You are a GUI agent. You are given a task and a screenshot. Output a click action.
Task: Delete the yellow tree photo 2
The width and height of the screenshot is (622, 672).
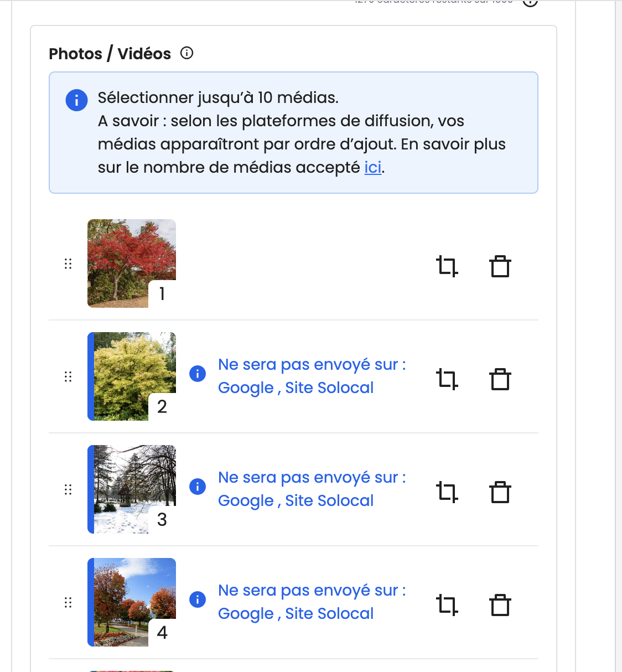point(500,379)
